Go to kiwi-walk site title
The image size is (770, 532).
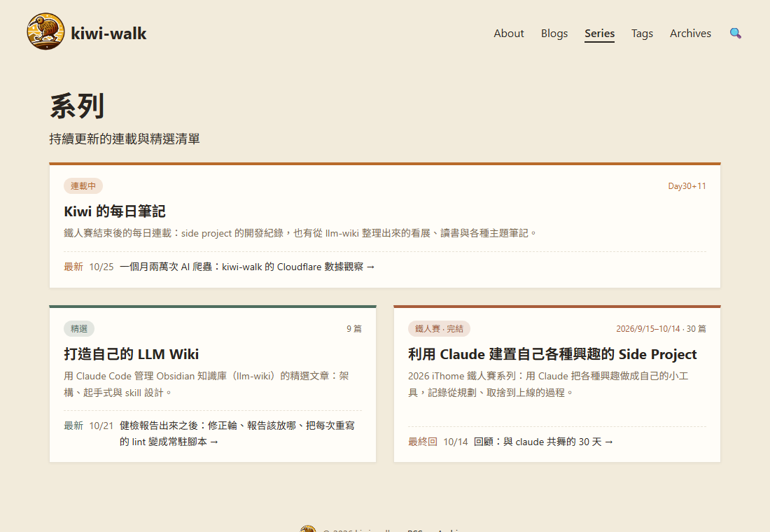pos(108,34)
